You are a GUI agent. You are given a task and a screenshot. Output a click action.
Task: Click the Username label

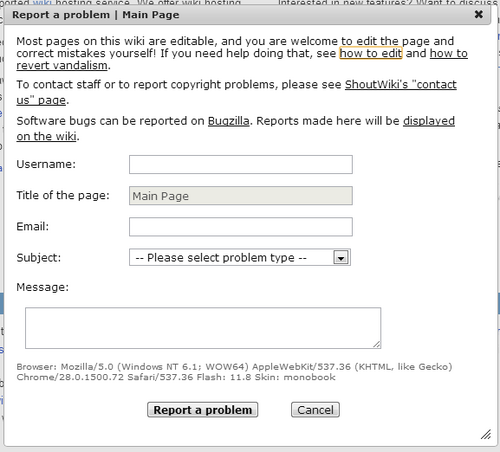click(x=46, y=164)
